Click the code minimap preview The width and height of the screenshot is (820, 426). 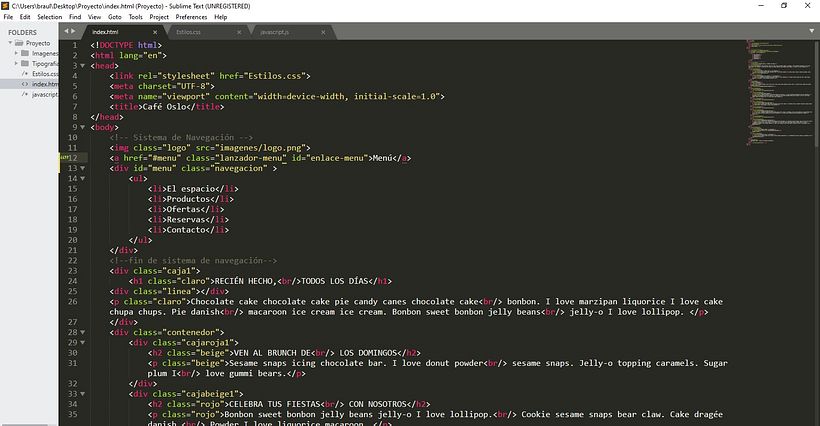[x=779, y=91]
